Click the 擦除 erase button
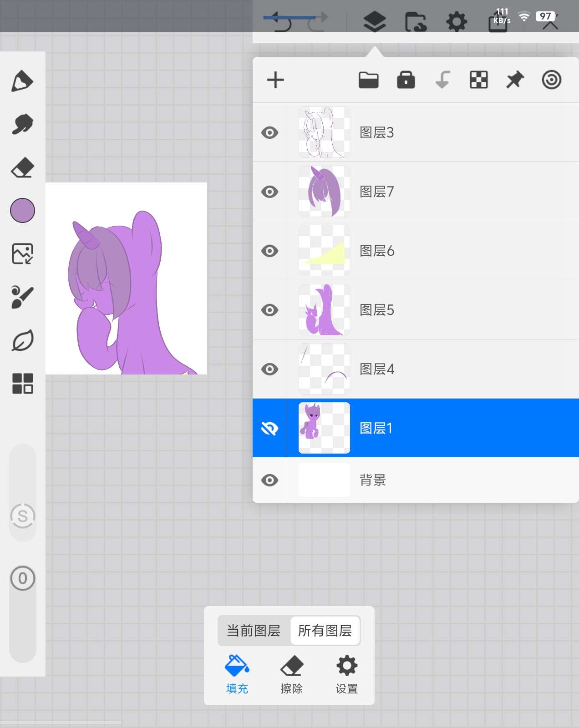579x728 pixels. [292, 674]
